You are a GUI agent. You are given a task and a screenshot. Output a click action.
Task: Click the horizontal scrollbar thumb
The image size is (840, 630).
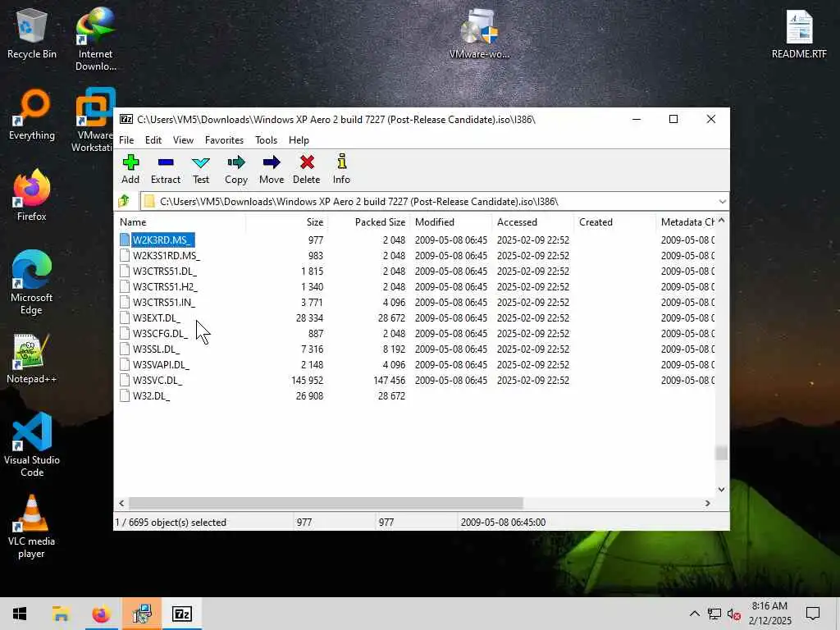[x=325, y=503]
